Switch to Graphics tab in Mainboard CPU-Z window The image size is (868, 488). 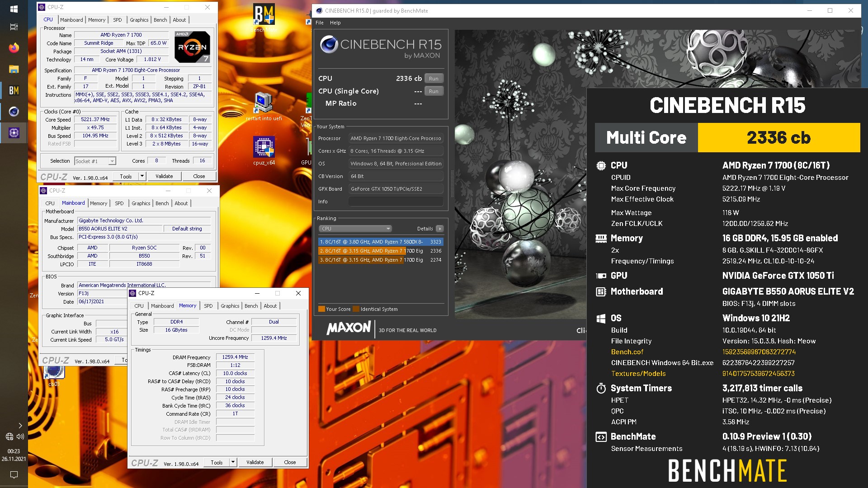pos(141,203)
